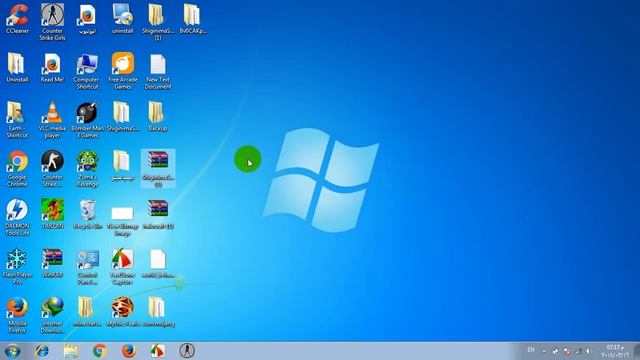Open the Computer - Shortcut icon
Screen dimensions: 640x360
click(x=87, y=71)
